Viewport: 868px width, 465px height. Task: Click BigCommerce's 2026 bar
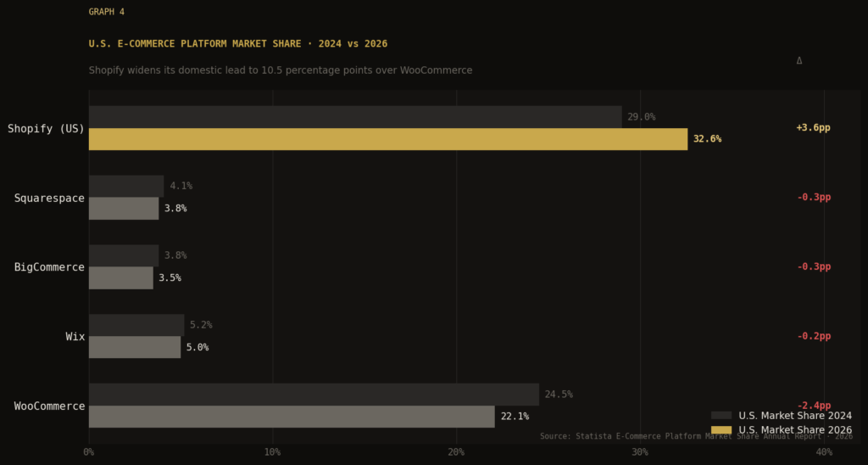(120, 277)
